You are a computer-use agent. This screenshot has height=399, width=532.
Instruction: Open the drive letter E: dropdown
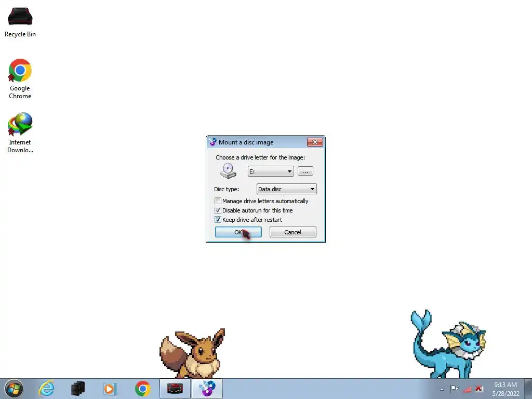271,171
